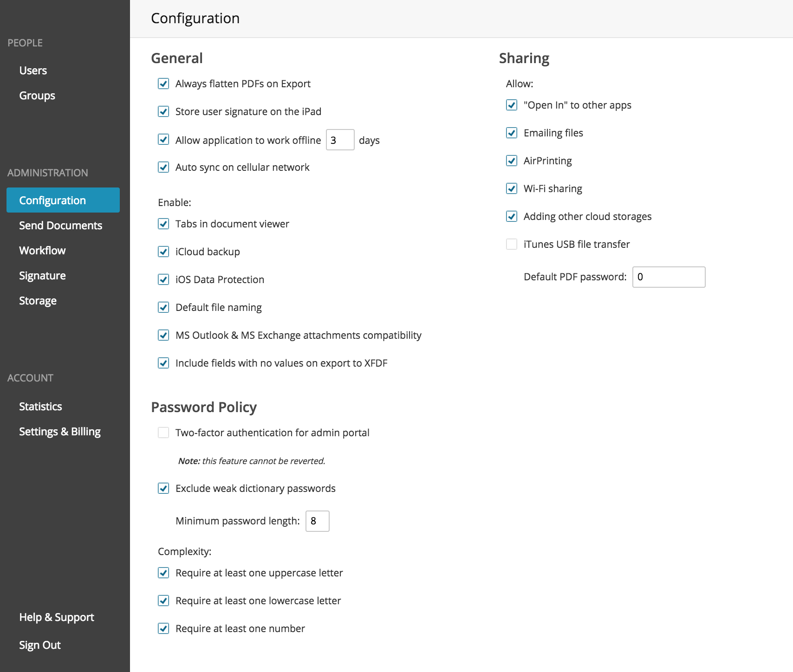Open the Signature settings
793x672 pixels.
click(42, 275)
